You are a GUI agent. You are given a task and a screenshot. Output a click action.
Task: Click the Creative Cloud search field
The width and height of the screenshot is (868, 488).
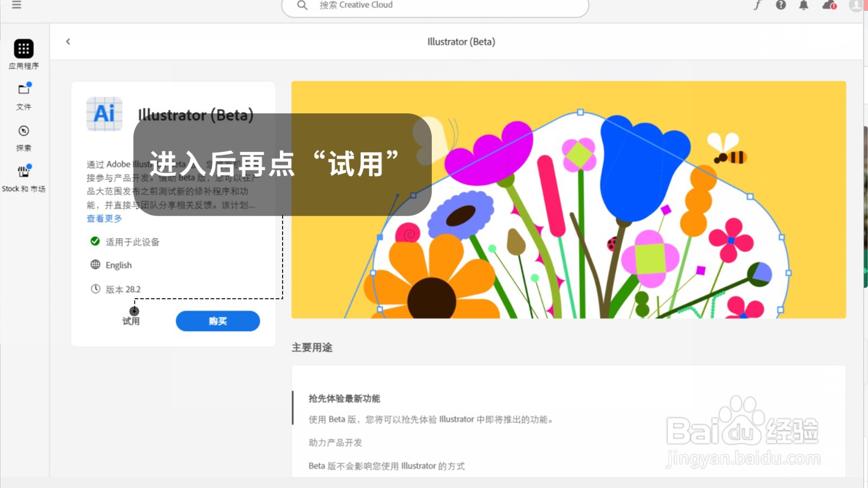click(x=435, y=6)
